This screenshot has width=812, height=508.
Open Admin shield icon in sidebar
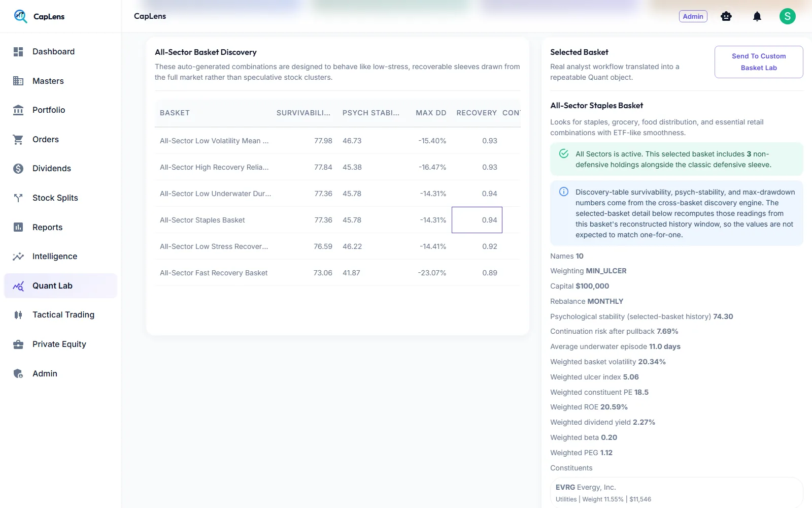click(x=18, y=374)
